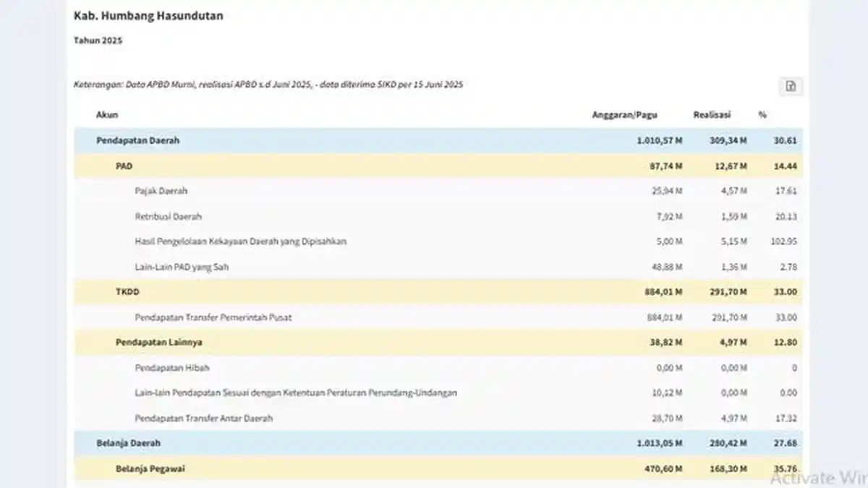The height and width of the screenshot is (488, 868).
Task: Click the 102.95 percentage value
Action: pyautogui.click(x=783, y=241)
